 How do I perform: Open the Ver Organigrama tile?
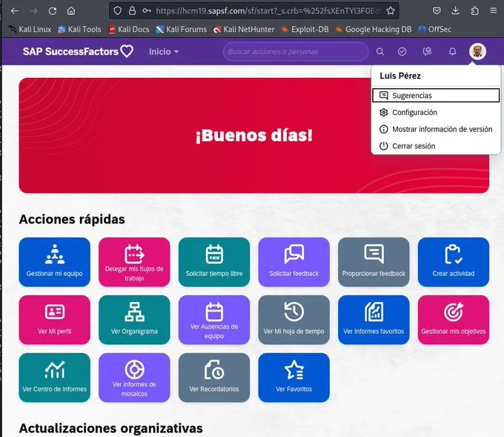click(134, 320)
